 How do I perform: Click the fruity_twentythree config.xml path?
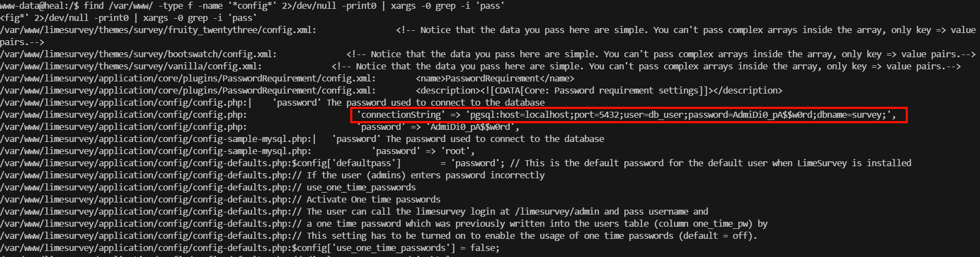[158, 30]
